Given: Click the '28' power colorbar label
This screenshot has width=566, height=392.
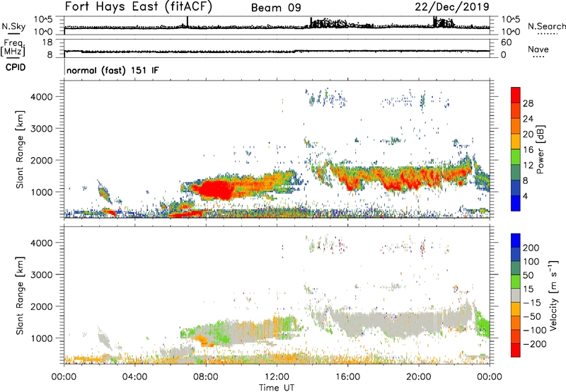Looking at the screenshot, I should [x=528, y=103].
